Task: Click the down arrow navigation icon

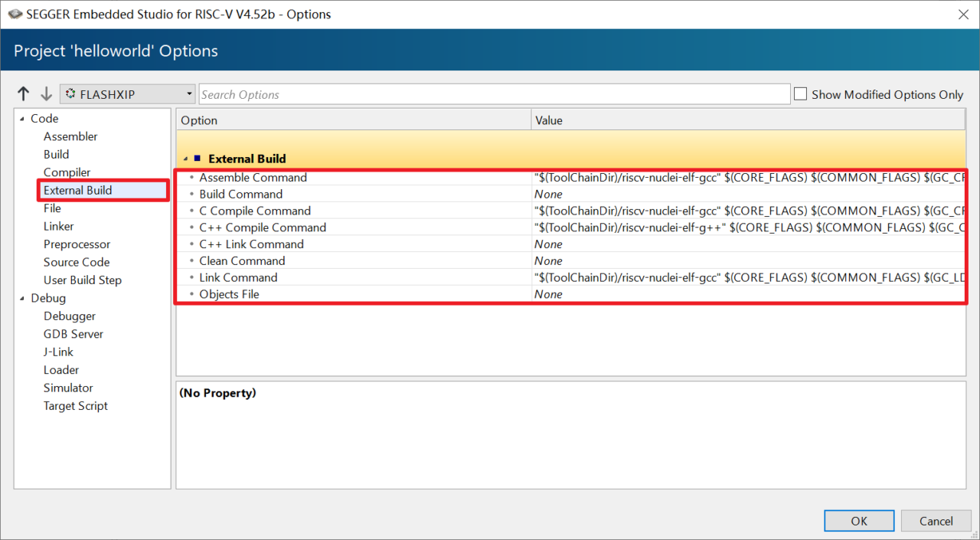Action: pos(46,94)
